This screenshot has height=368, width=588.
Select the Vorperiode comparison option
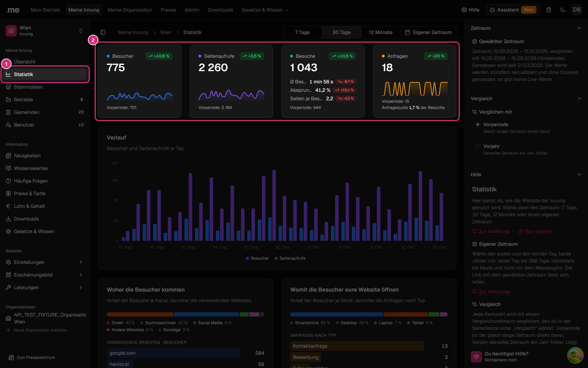click(478, 124)
